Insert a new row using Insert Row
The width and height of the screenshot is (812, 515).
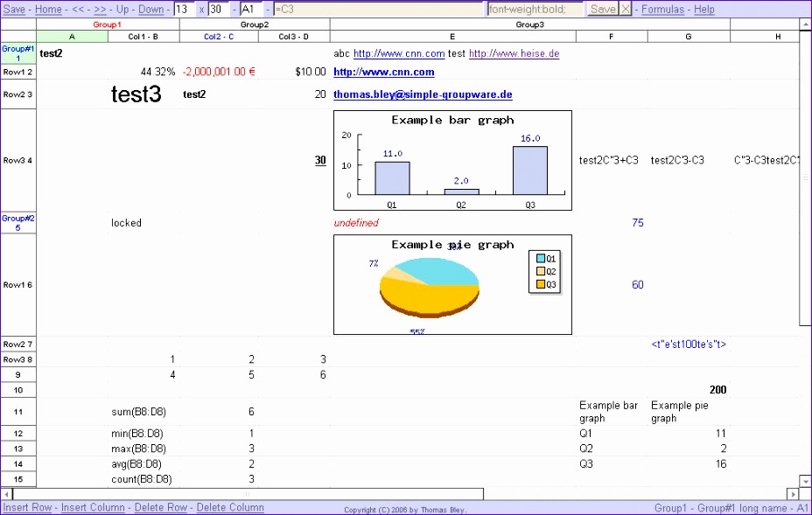(x=26, y=508)
